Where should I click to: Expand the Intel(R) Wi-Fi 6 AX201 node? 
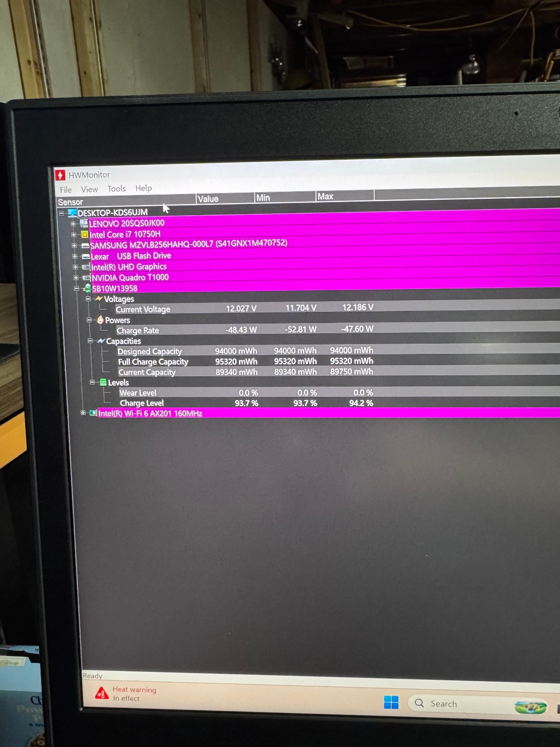[x=83, y=413]
